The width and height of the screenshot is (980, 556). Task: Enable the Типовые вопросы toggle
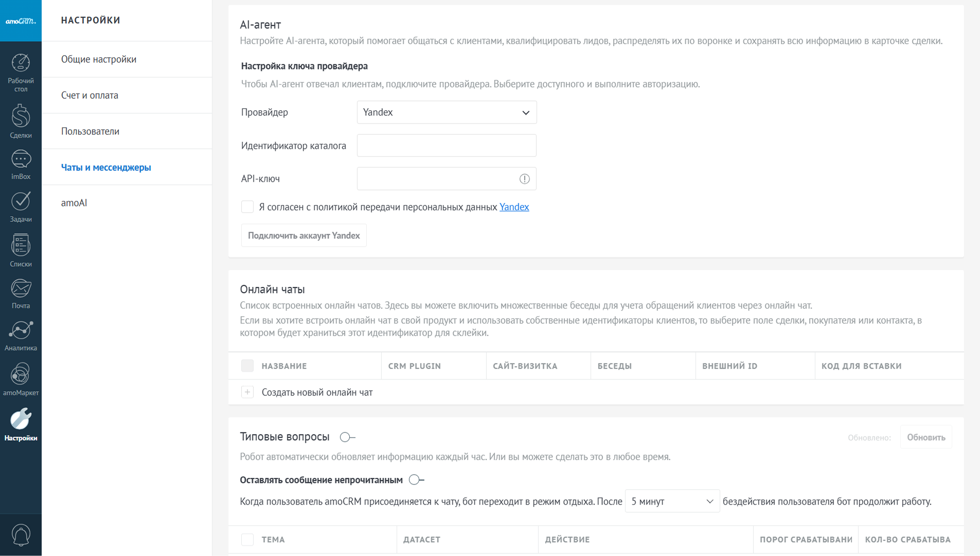pos(347,437)
